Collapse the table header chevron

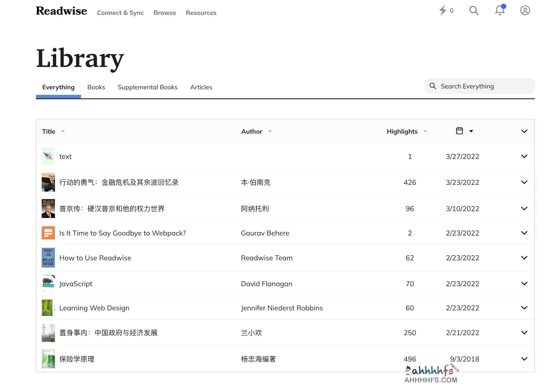[525, 131]
